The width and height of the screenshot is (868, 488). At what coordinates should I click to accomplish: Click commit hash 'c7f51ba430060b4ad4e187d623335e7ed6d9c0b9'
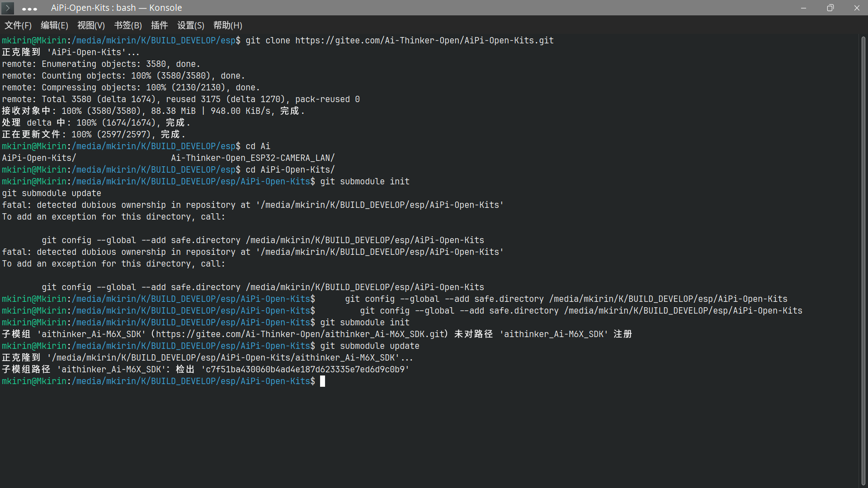coord(305,370)
